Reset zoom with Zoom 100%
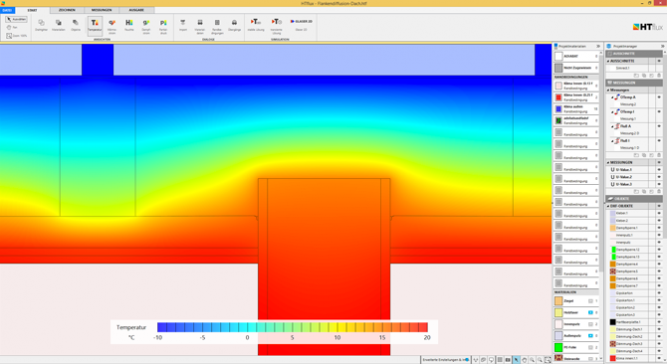 17,36
